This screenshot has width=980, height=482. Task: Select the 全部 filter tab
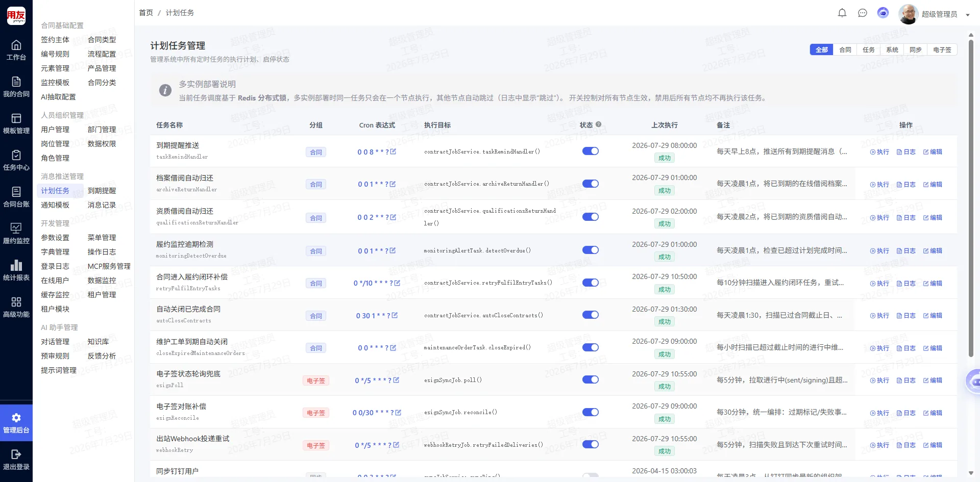(x=821, y=49)
